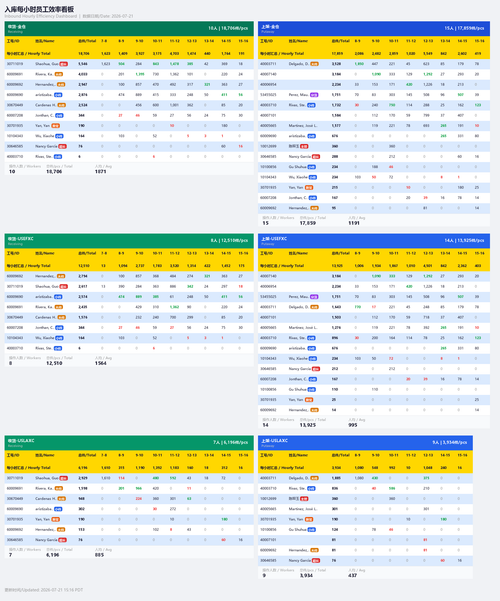Click Delgado, D. in all-warehouse Putaway table
Viewport: 500px width, 601px height.
tap(299, 64)
